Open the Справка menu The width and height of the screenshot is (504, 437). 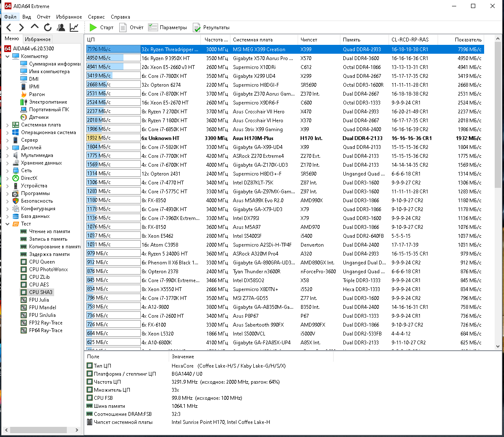click(120, 17)
